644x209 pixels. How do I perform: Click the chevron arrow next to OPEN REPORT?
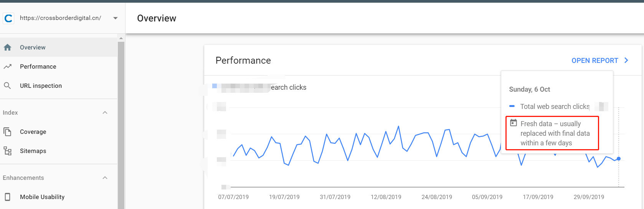(x=626, y=60)
